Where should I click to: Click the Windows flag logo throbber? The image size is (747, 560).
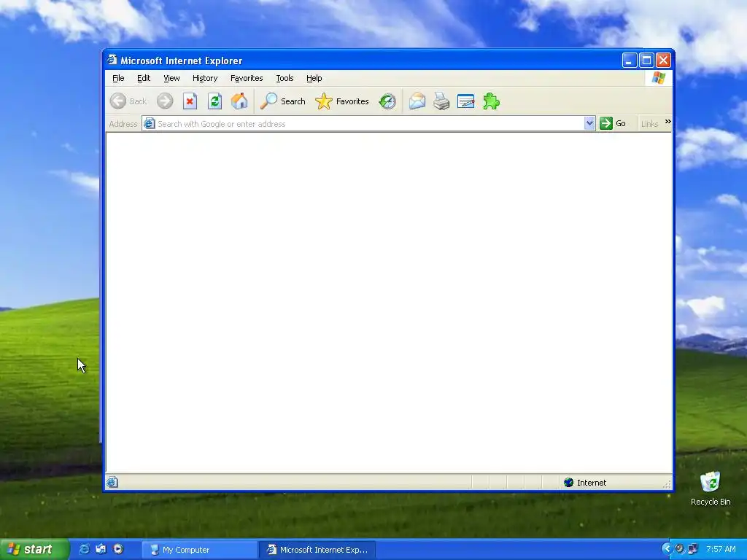tap(659, 77)
